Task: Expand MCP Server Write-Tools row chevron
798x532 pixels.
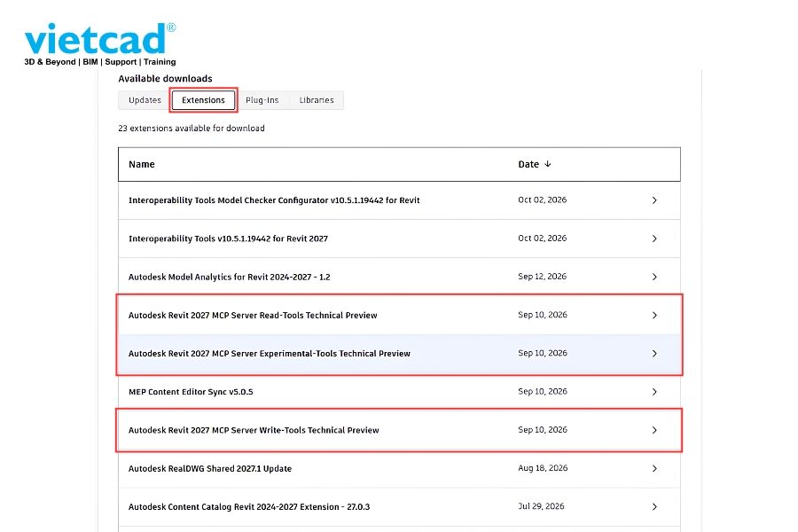Action: click(x=654, y=430)
